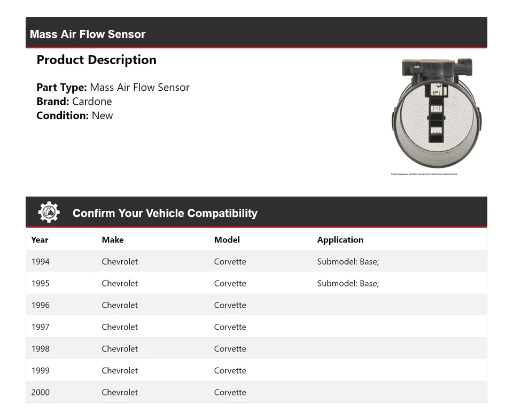Select the Make column header
The width and height of the screenshot is (513, 420).
pos(113,240)
